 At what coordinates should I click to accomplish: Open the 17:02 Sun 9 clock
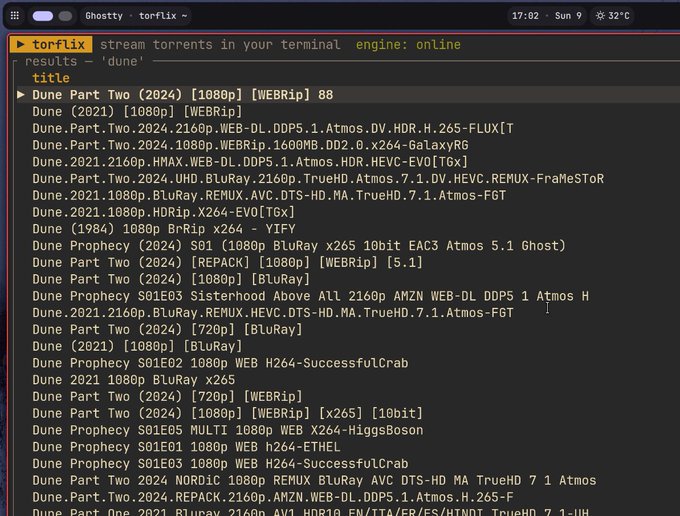[x=546, y=16]
